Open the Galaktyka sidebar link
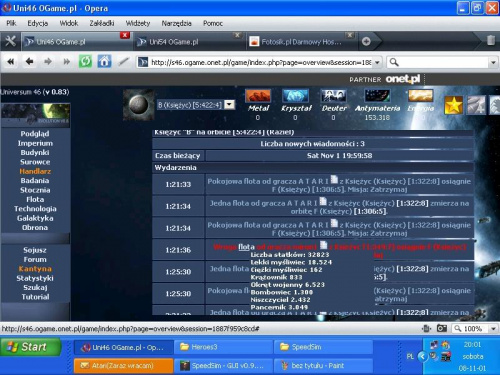Screen dimensions: 500x375 35,218
